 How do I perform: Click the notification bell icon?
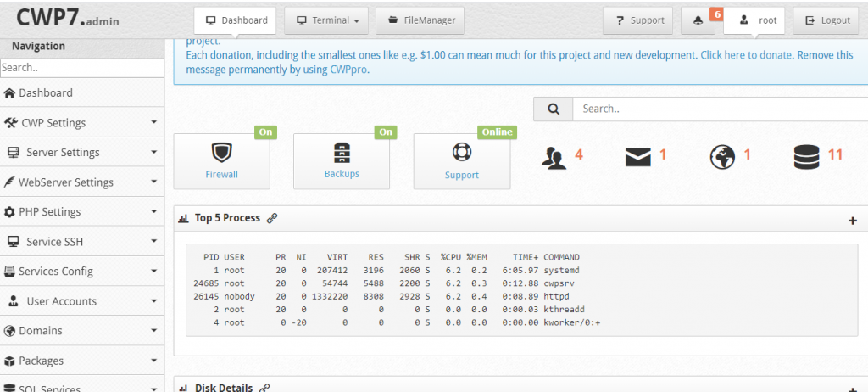click(x=698, y=20)
